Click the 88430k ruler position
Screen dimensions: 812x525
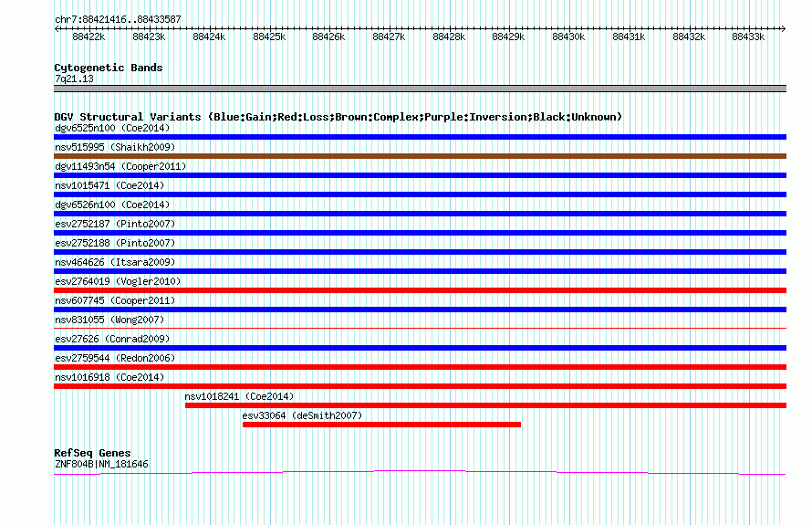coord(568,37)
